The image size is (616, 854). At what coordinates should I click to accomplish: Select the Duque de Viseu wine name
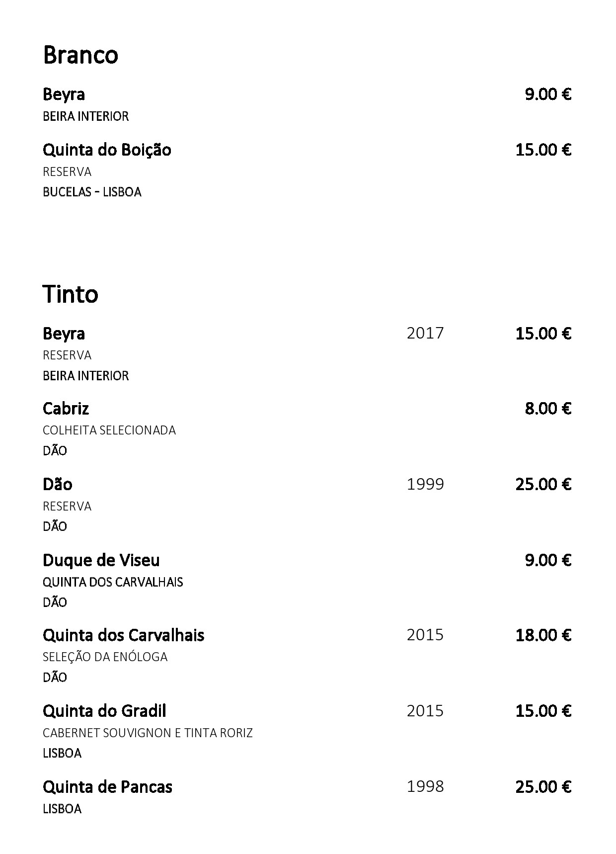[101, 560]
